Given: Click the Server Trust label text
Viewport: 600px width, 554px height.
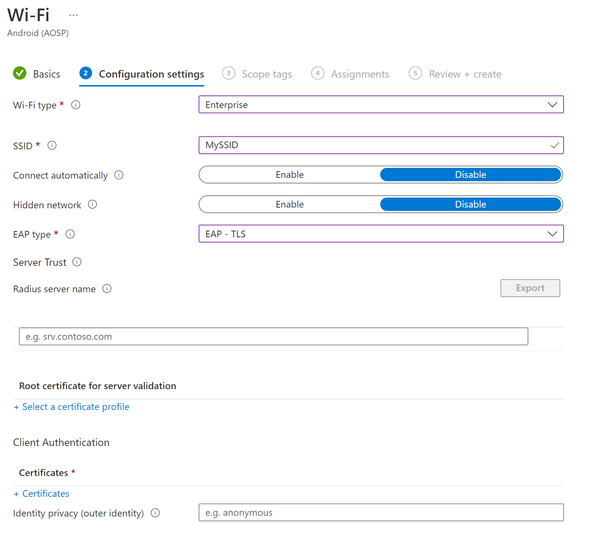Looking at the screenshot, I should click(40, 262).
